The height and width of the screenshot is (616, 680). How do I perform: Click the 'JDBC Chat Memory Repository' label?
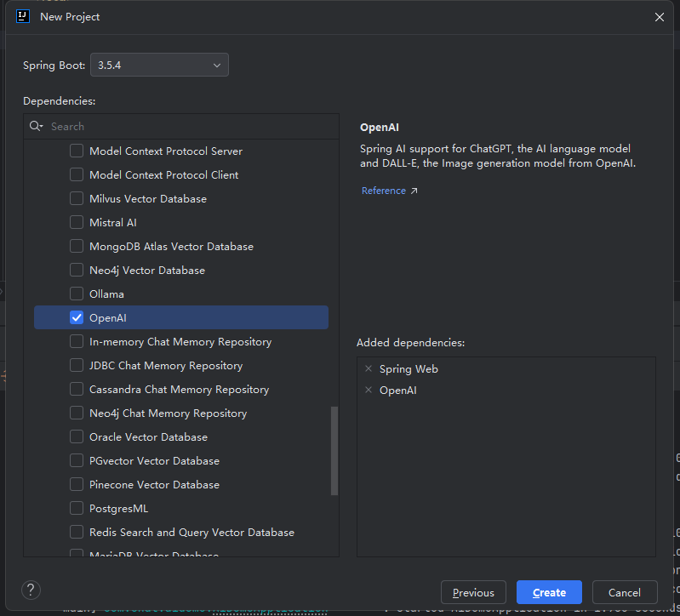click(166, 366)
